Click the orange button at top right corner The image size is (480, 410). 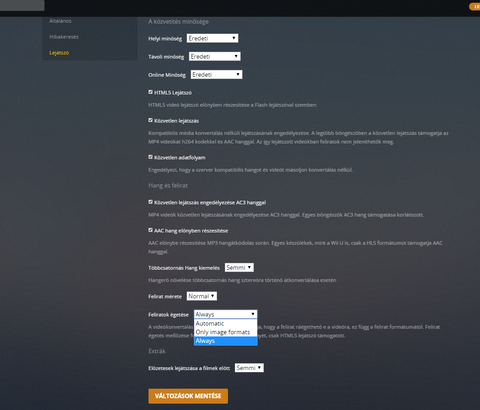coord(475,7)
